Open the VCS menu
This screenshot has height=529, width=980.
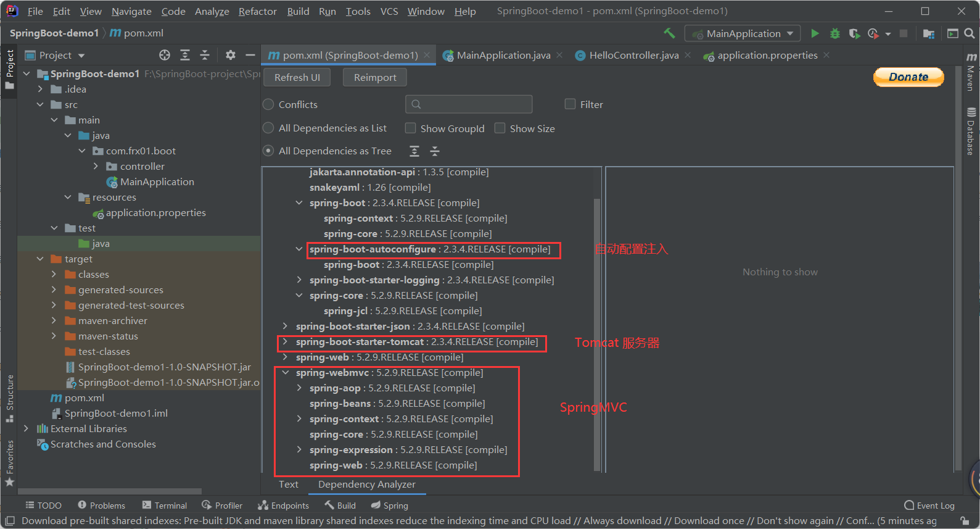coord(389,11)
